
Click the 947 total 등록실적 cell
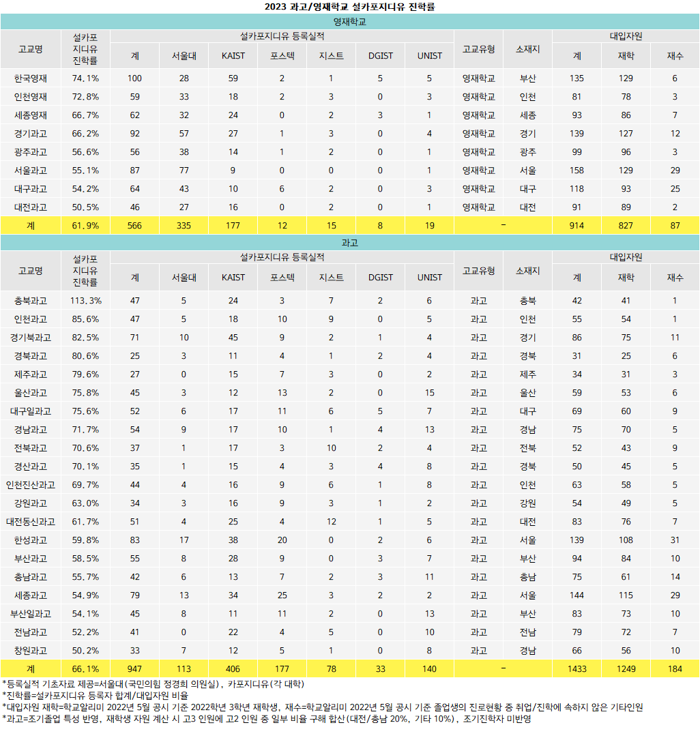pos(134,668)
